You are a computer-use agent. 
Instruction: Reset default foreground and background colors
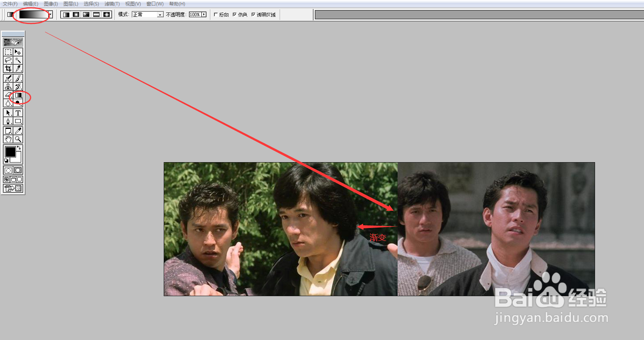[6, 161]
